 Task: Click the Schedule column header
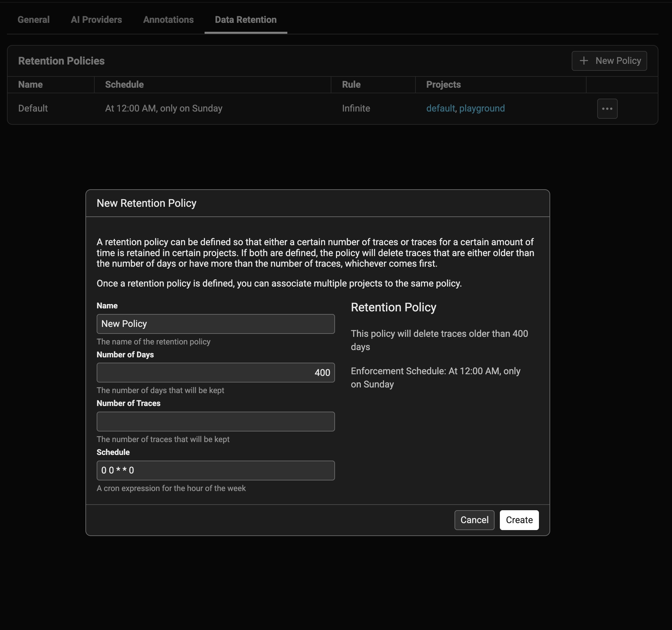pyautogui.click(x=124, y=84)
